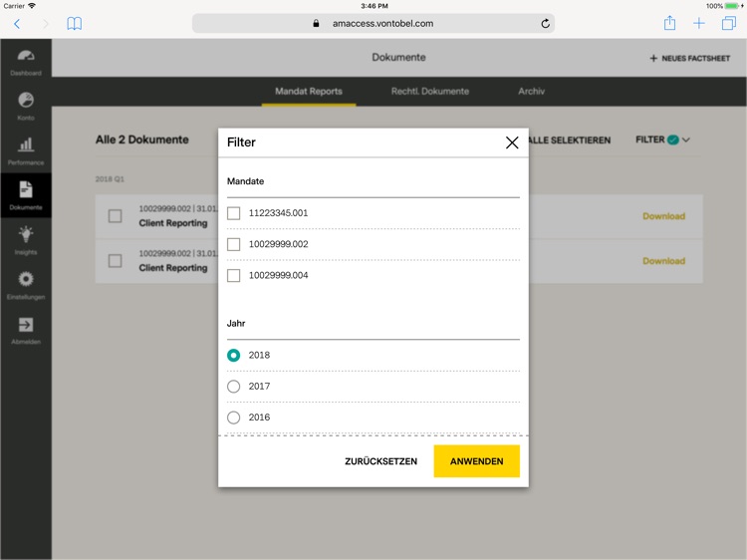Show Safari tab overview icon

click(729, 23)
